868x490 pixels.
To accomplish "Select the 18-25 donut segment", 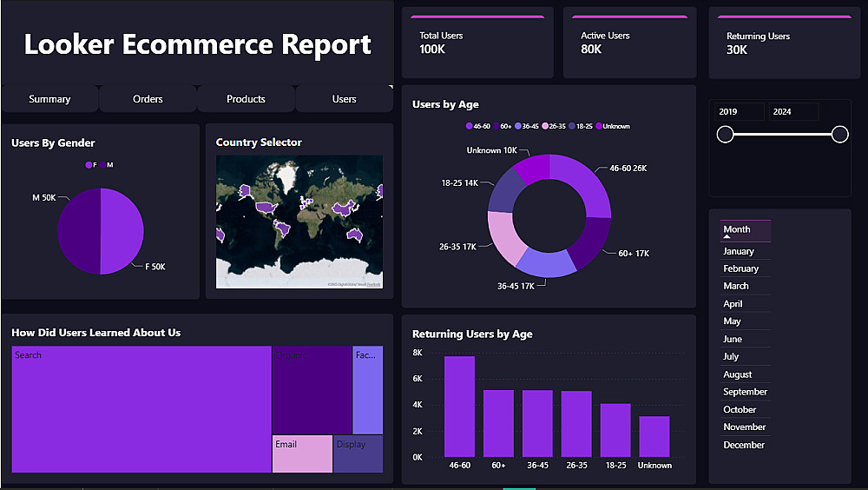I will [x=505, y=192].
